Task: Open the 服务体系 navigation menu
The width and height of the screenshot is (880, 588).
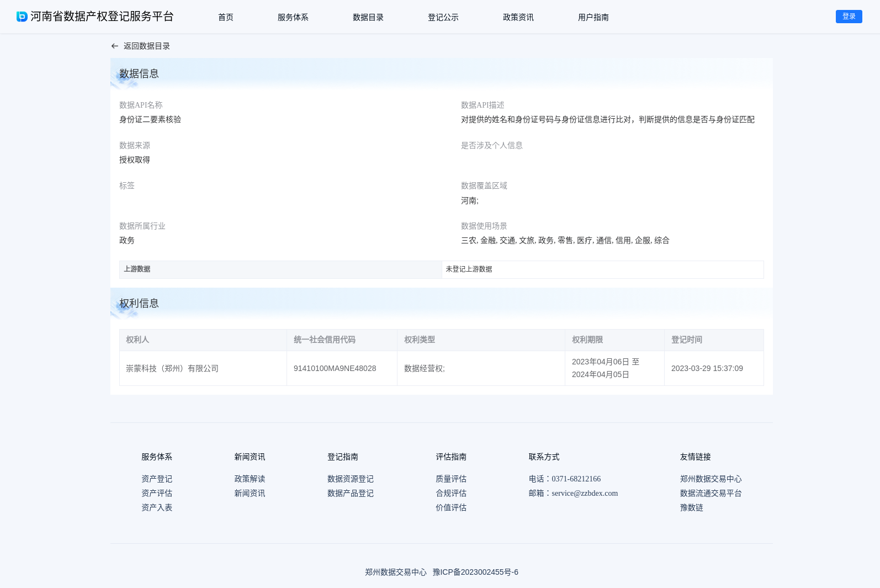Action: [293, 17]
